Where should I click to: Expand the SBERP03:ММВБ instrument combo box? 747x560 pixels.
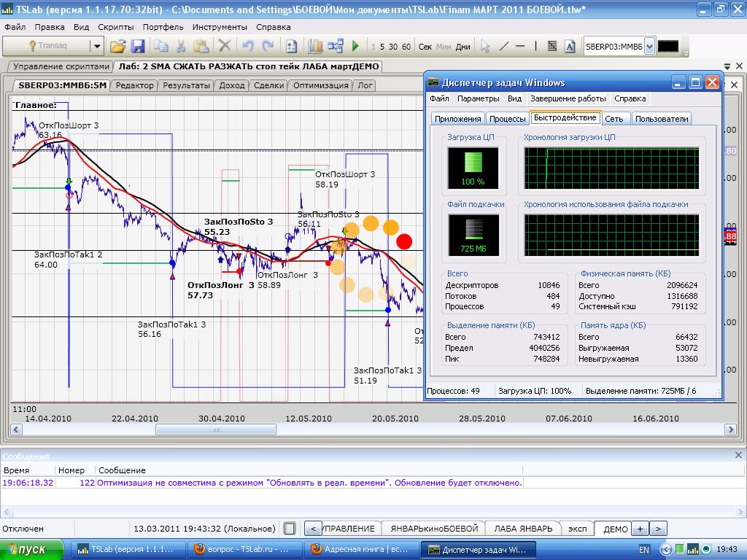point(649,46)
